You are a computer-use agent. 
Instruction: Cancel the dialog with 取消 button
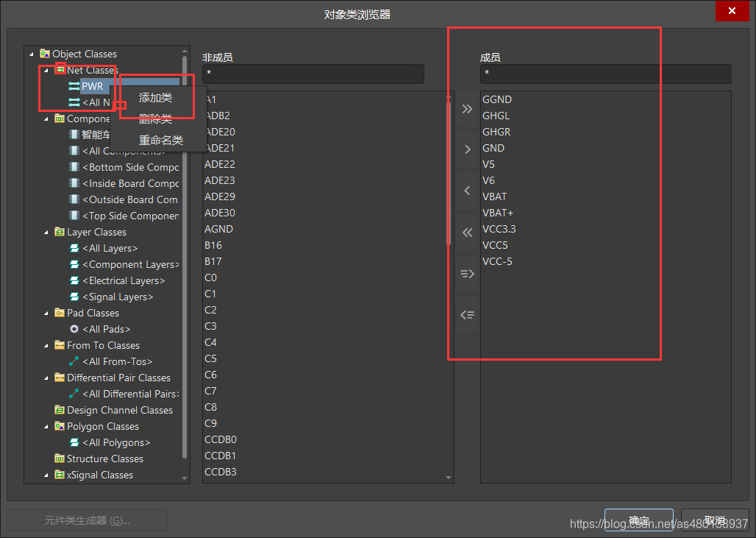(715, 520)
